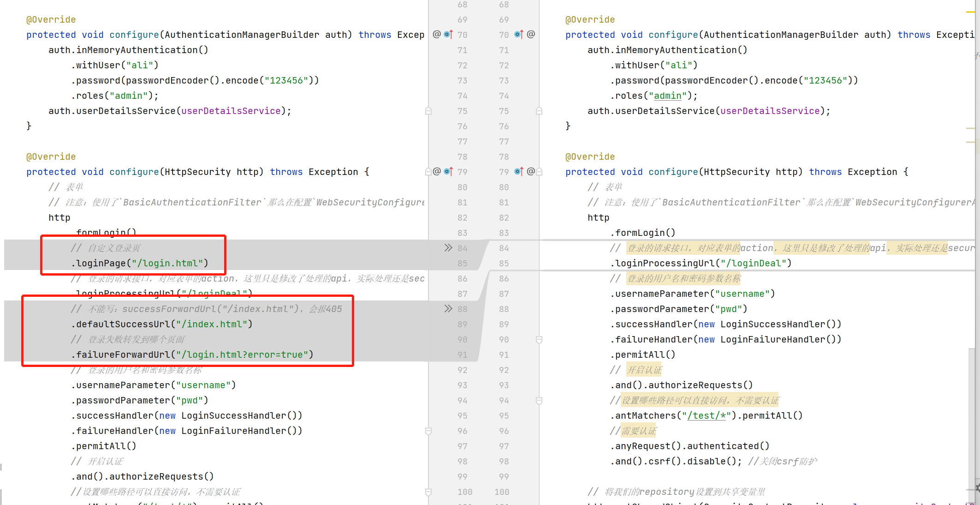Viewport: 980px width, 505px height.
Task: Toggle the fold marker at right pane line 94
Action: coord(539,400)
